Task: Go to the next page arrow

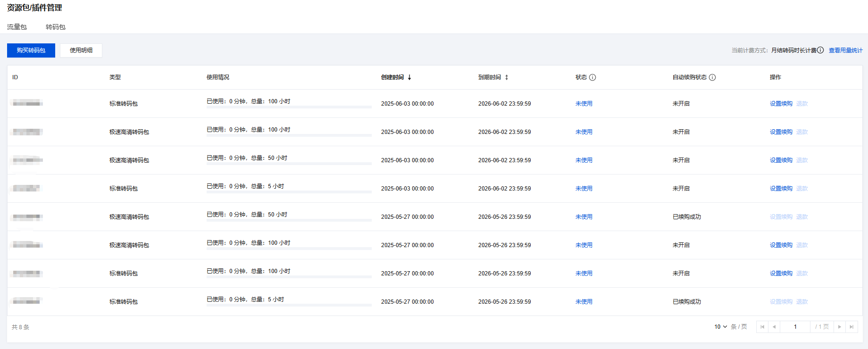Action: click(x=840, y=327)
